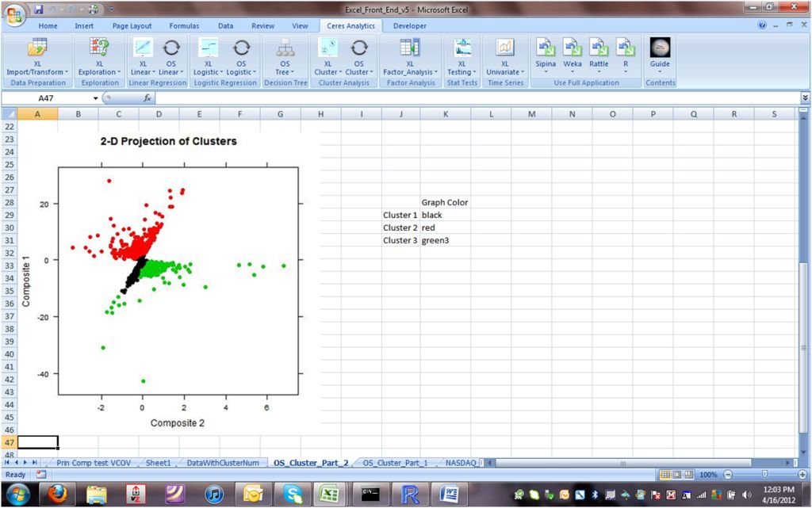Open the R application in taskbar
Image resolution: width=812 pixels, height=508 pixels.
point(410,495)
